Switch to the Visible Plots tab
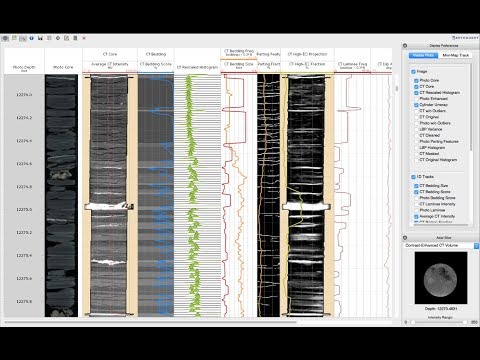Viewport: 480px width, 360px height. click(x=423, y=55)
